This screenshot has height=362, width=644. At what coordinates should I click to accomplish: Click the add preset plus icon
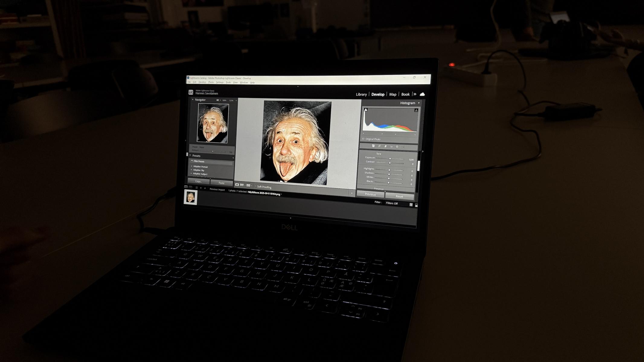coord(233,158)
